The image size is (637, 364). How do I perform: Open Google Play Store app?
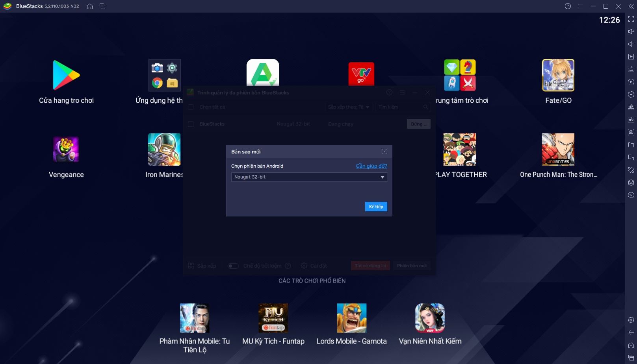[66, 75]
